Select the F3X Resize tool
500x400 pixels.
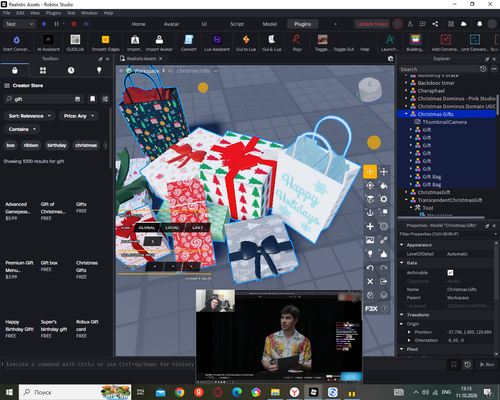384,172
